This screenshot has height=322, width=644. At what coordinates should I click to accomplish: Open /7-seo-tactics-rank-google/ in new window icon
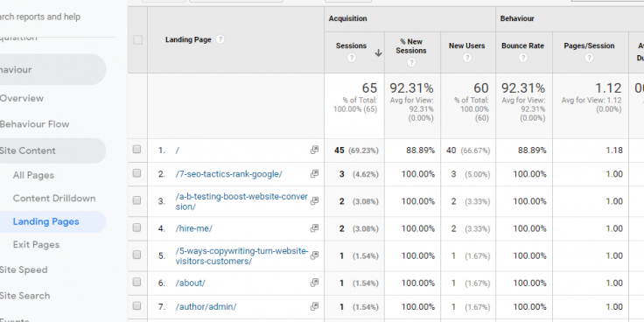click(x=314, y=174)
